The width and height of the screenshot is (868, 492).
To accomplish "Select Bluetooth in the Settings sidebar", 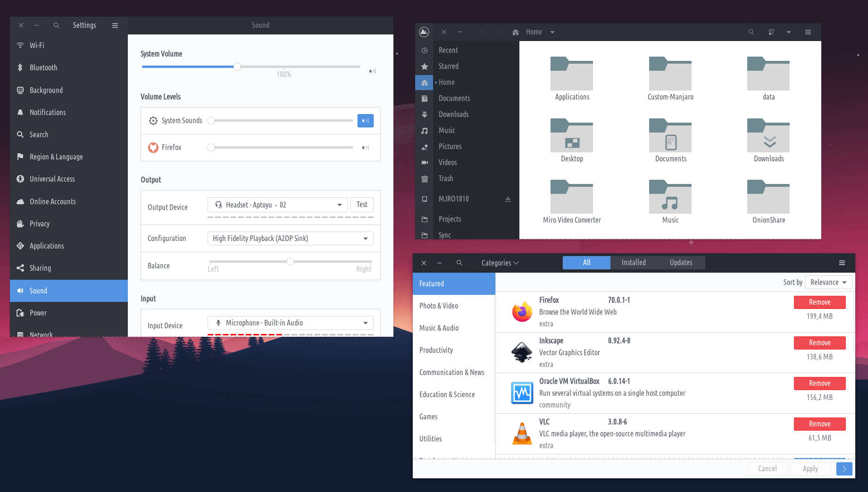I will point(43,68).
